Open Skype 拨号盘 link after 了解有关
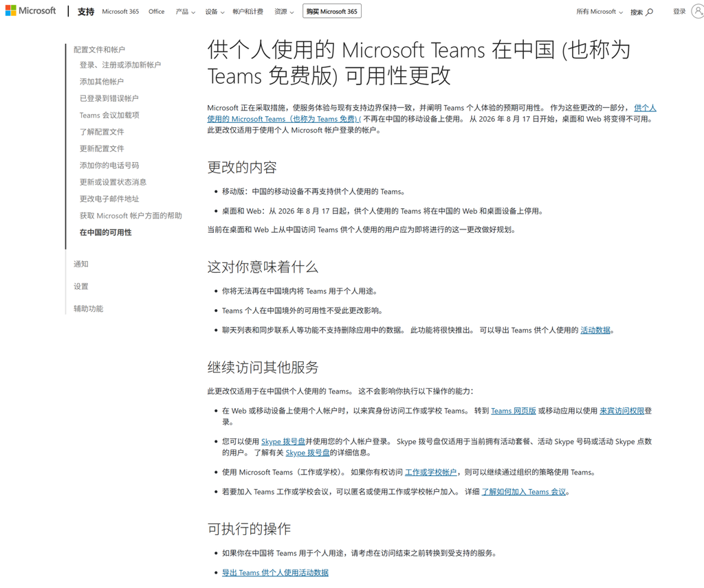This screenshot has width=704, height=588. (x=307, y=453)
